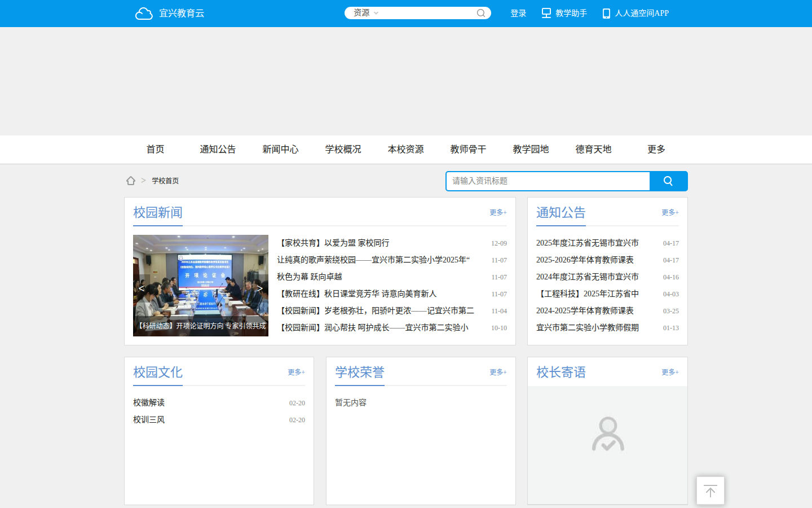This screenshot has height=508, width=812.
Task: Open 德育天地 navigation item
Action: (593, 149)
